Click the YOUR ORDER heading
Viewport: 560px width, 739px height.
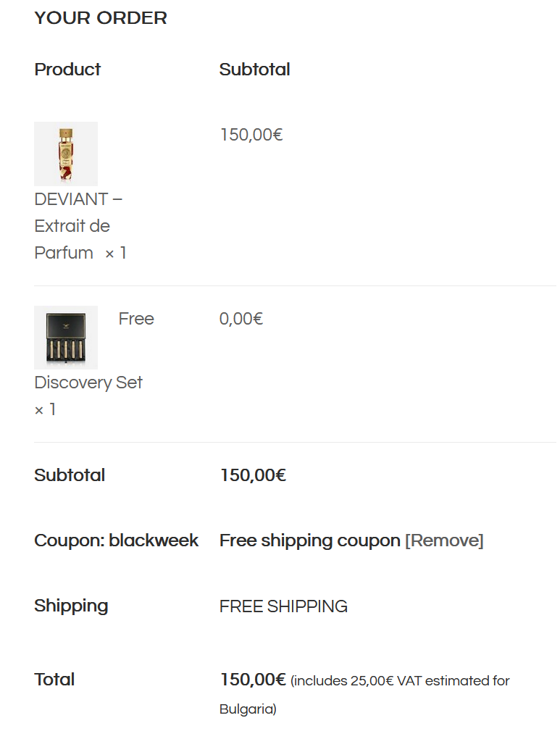pos(101,18)
